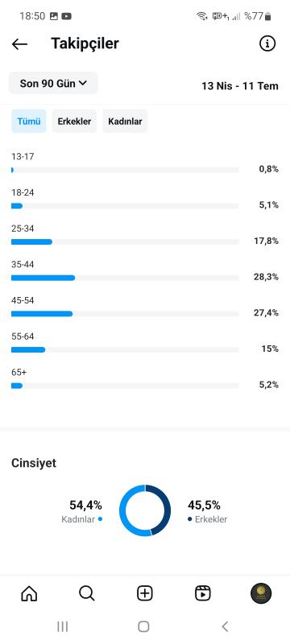
Task: Select the Tümü filter
Action: pos(29,122)
